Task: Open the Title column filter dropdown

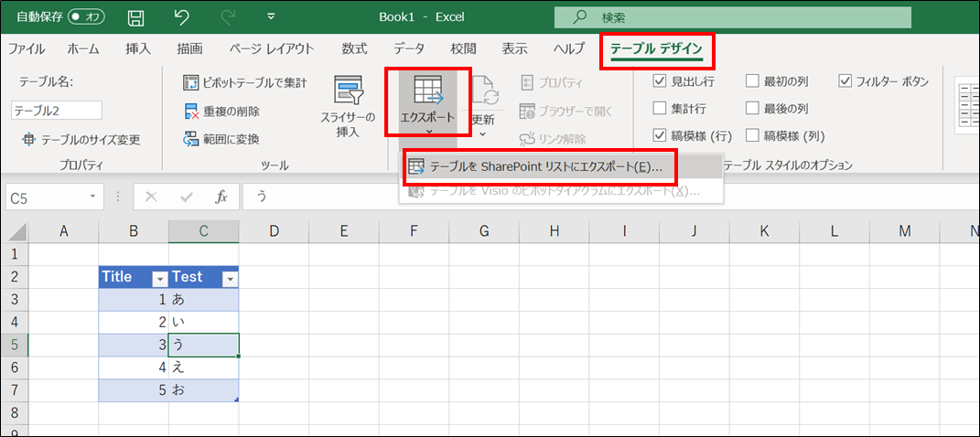Action: [x=159, y=280]
